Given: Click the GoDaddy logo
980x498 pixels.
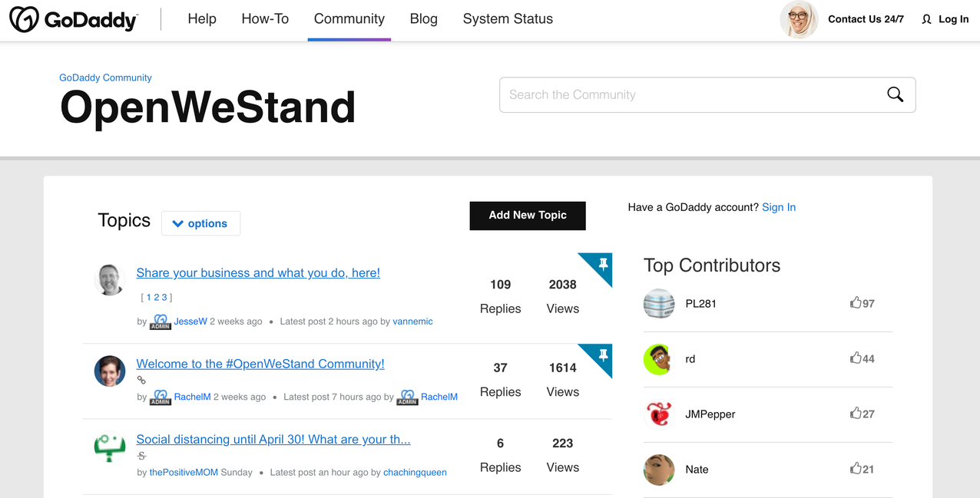Looking at the screenshot, I should click(x=73, y=19).
